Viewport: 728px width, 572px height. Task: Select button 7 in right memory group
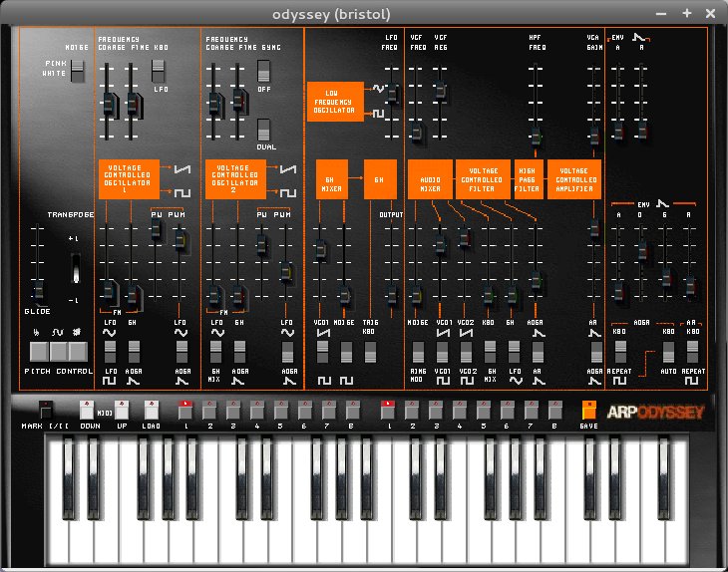tap(531, 411)
